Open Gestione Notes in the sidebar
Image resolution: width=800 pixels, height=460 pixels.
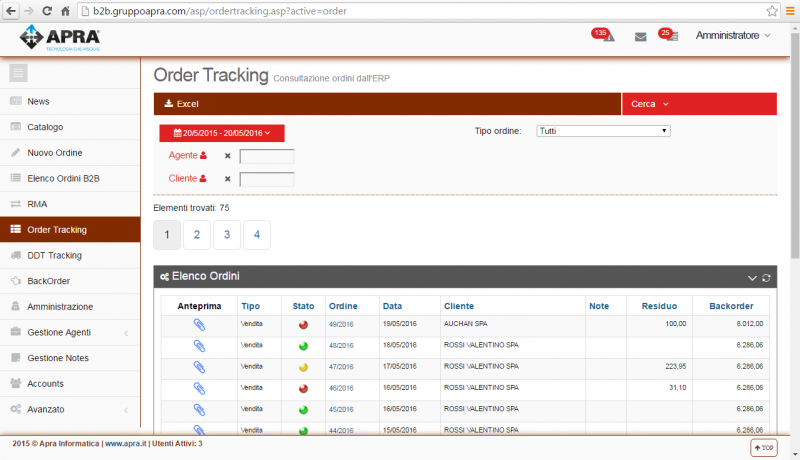[70, 358]
